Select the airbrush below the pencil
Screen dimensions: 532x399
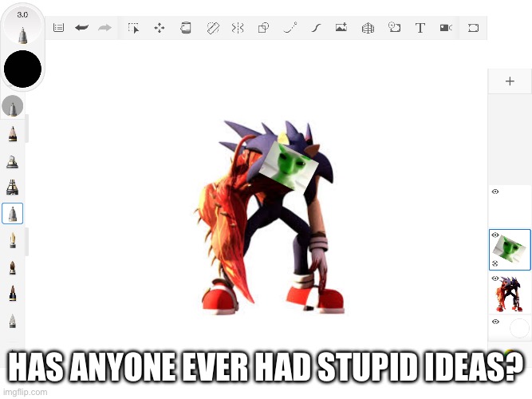tap(13, 162)
